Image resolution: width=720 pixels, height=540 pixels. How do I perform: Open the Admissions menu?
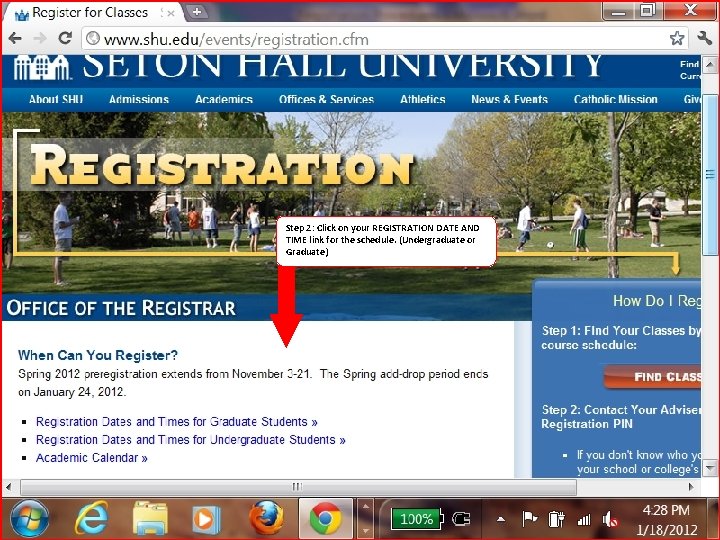pos(139,99)
